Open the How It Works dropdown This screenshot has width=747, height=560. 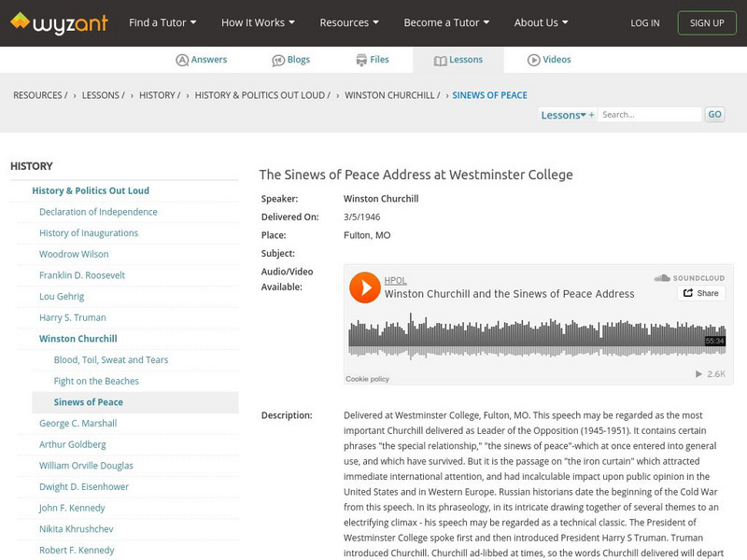click(x=258, y=22)
